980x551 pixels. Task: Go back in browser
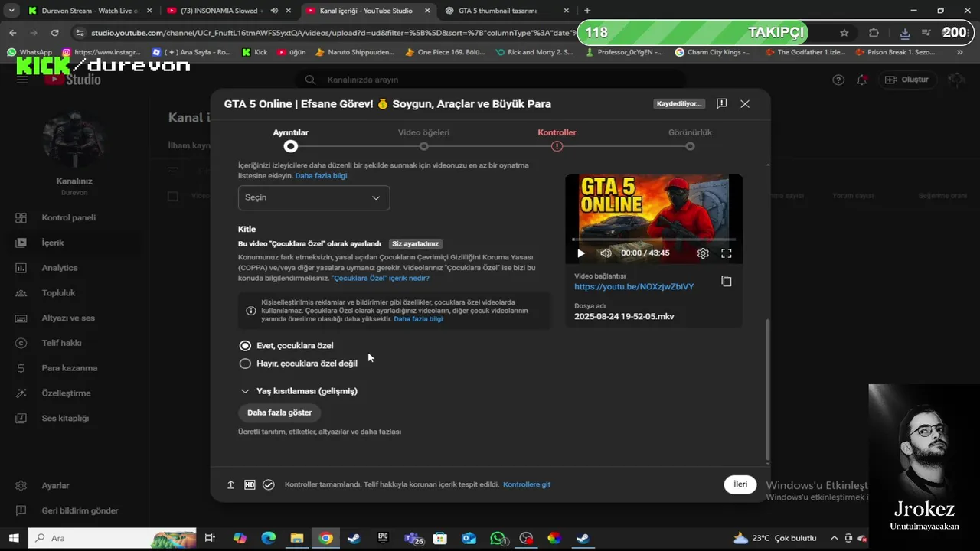click(x=13, y=33)
